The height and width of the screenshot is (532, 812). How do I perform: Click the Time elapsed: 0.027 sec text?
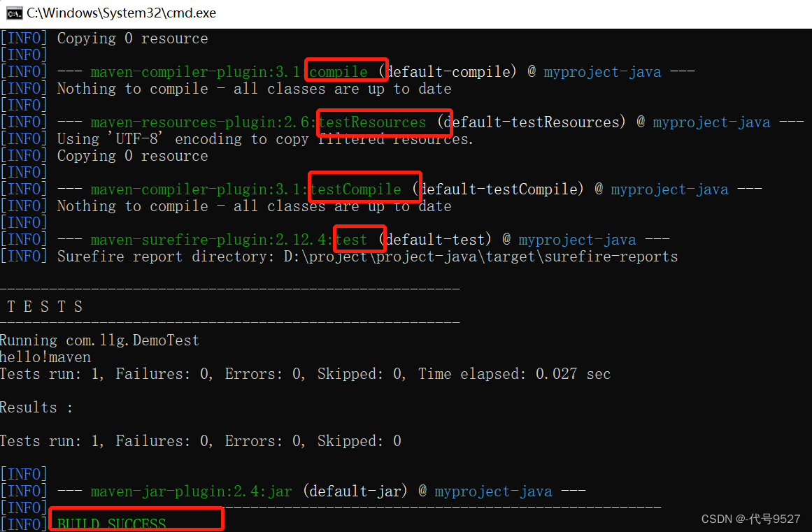[x=514, y=374]
